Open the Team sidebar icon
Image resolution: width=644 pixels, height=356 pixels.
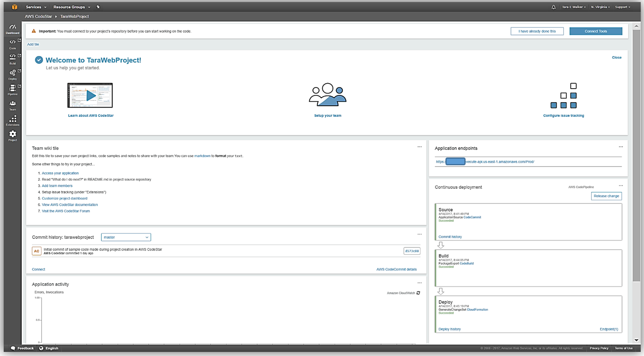pos(13,104)
